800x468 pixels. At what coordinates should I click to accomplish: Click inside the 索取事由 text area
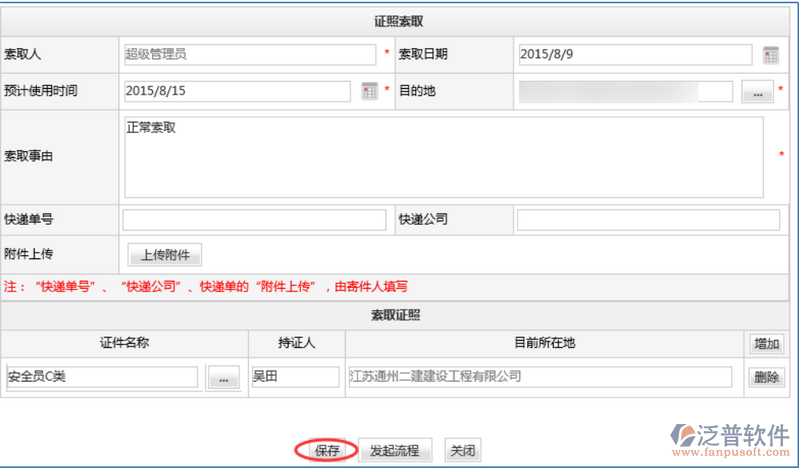(x=443, y=157)
